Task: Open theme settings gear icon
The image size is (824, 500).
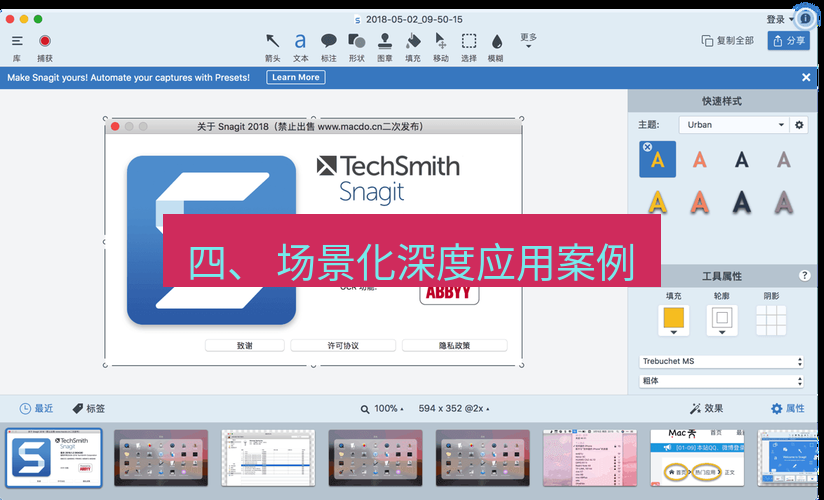Action: 799,125
